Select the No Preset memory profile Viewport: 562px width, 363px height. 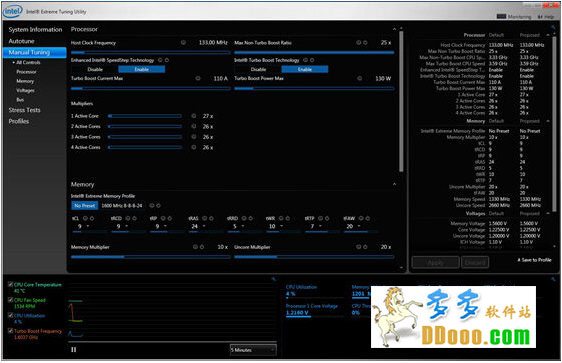point(85,206)
